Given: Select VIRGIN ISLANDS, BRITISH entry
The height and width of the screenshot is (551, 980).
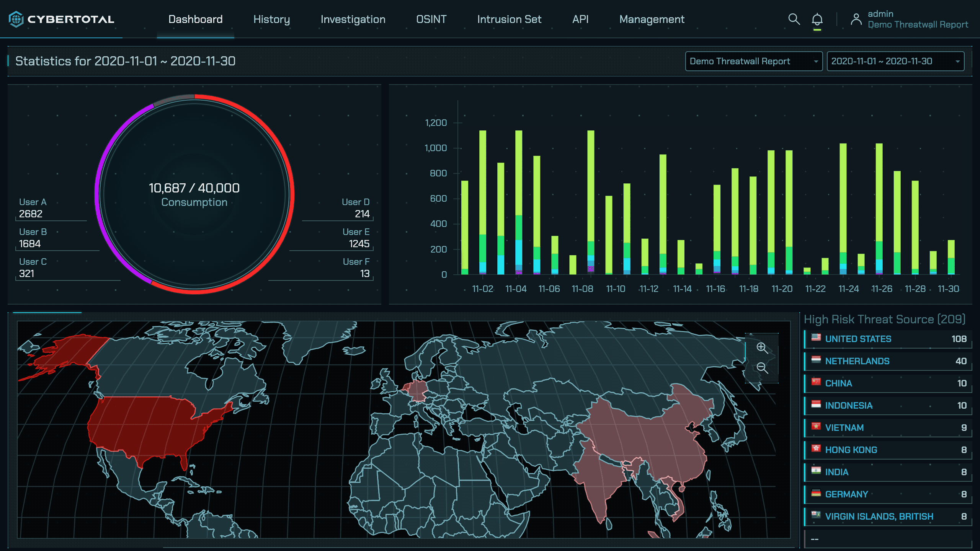Looking at the screenshot, I should [879, 517].
